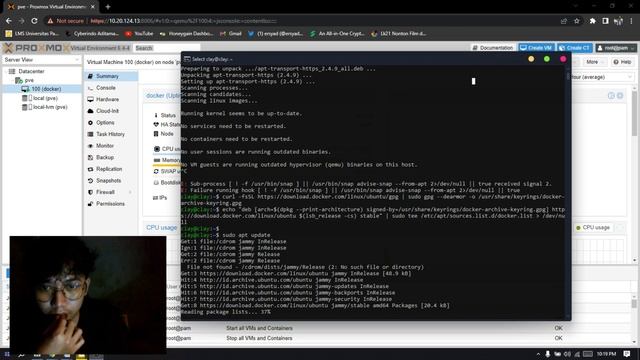
Task: Click the Not secure warning indicator
Action: pos(66,21)
